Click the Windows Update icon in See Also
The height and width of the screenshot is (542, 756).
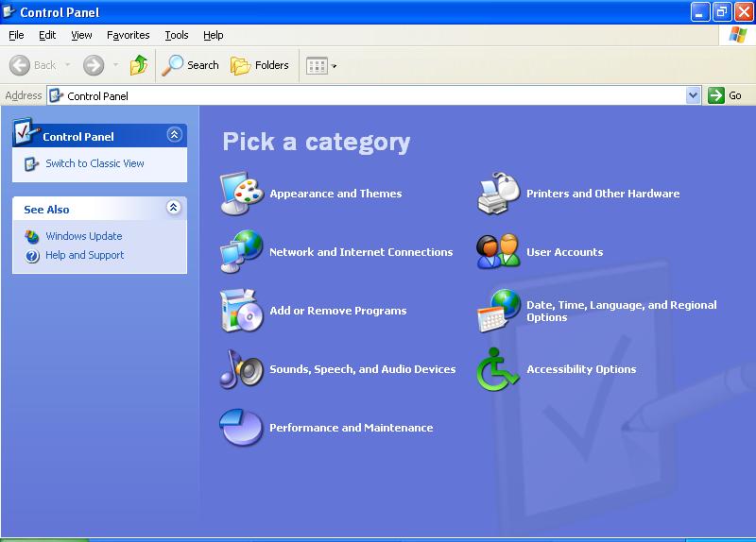pyautogui.click(x=32, y=236)
